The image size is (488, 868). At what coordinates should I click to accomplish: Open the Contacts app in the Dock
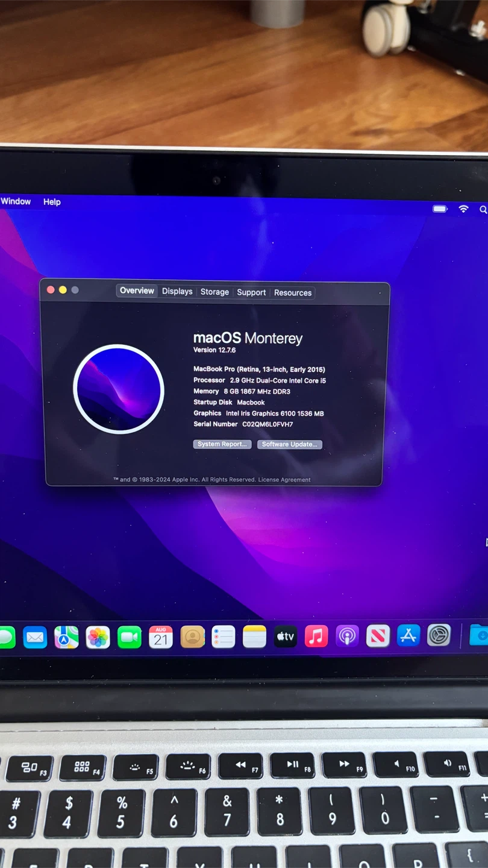(192, 637)
